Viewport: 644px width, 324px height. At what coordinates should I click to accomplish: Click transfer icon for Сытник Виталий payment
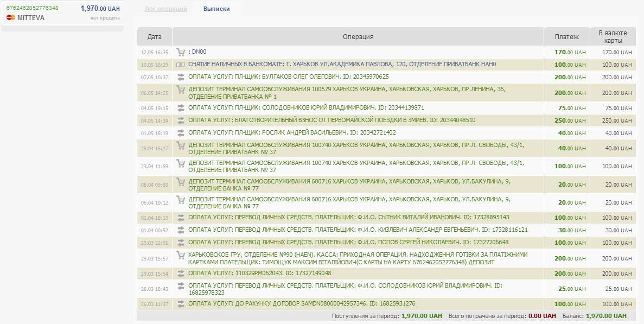(x=181, y=218)
